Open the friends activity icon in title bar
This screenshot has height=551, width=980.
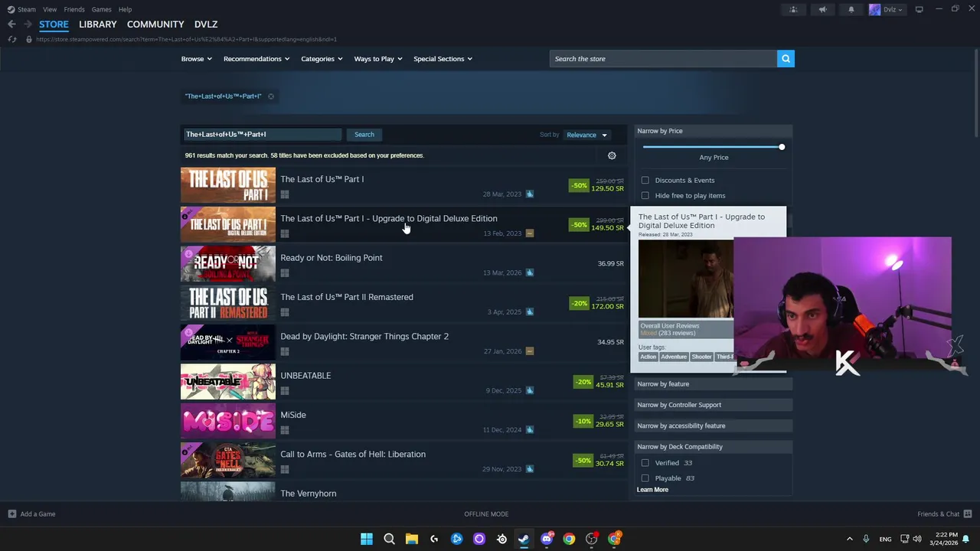click(793, 9)
